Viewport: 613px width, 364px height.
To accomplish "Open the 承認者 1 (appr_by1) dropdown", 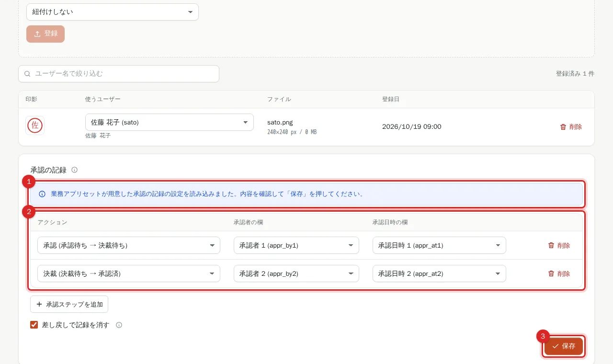I will pyautogui.click(x=296, y=245).
